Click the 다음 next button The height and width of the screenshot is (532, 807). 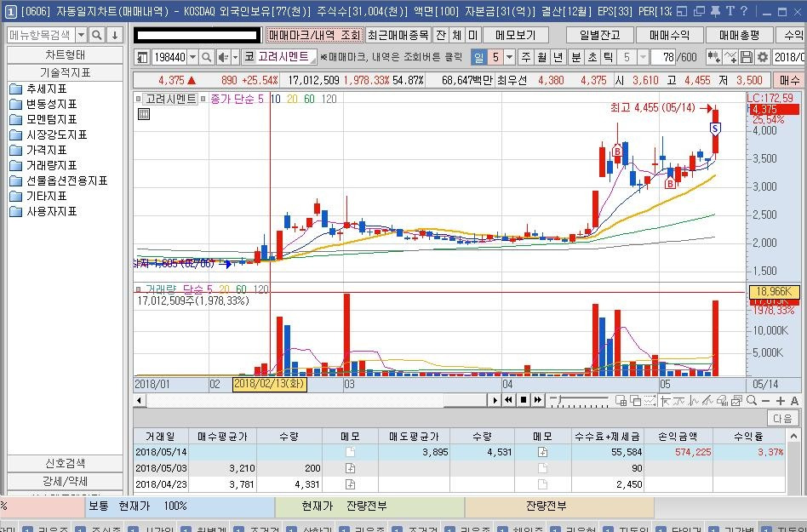pyautogui.click(x=782, y=418)
